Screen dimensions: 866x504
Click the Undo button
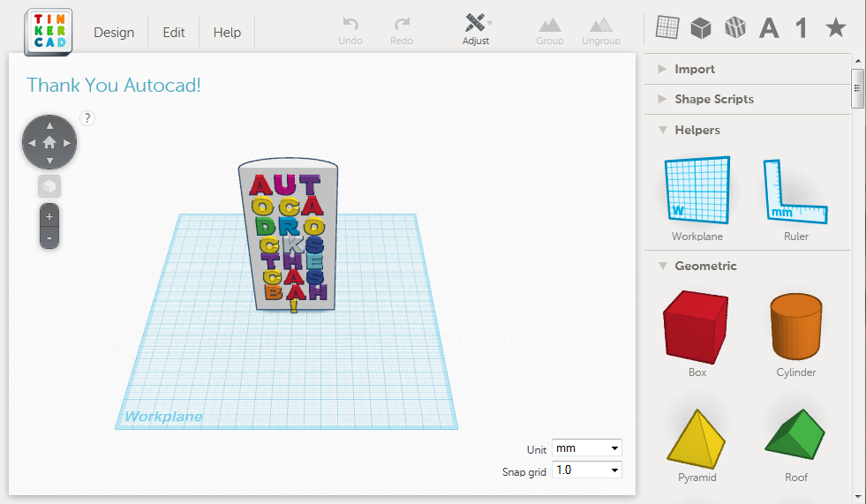coord(350,31)
